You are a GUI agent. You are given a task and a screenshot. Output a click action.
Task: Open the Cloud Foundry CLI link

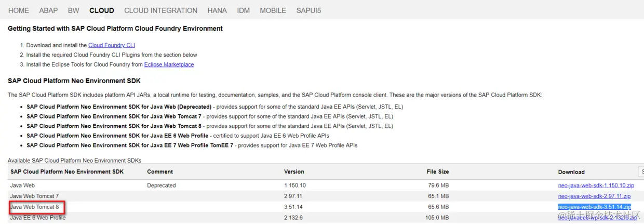[x=111, y=45]
